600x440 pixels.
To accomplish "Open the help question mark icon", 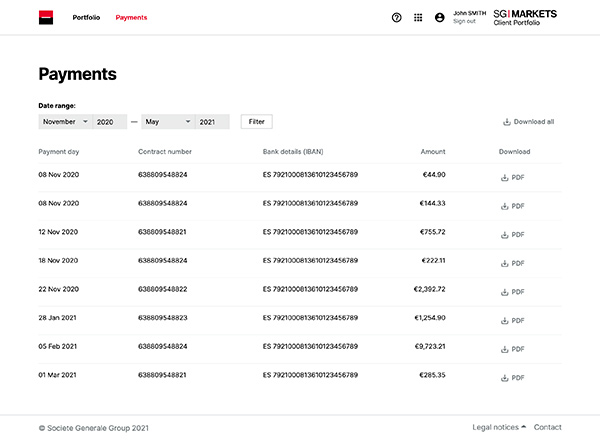I will pos(396,17).
